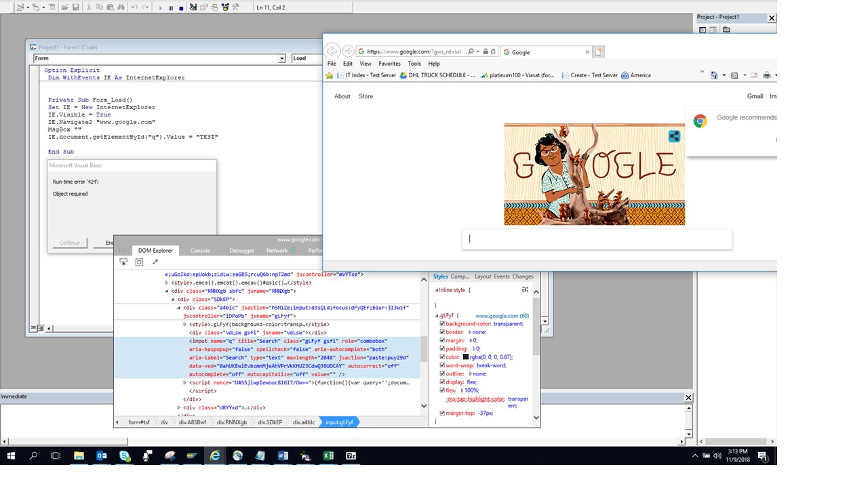Uncheck the background-color style property

pos(442,324)
